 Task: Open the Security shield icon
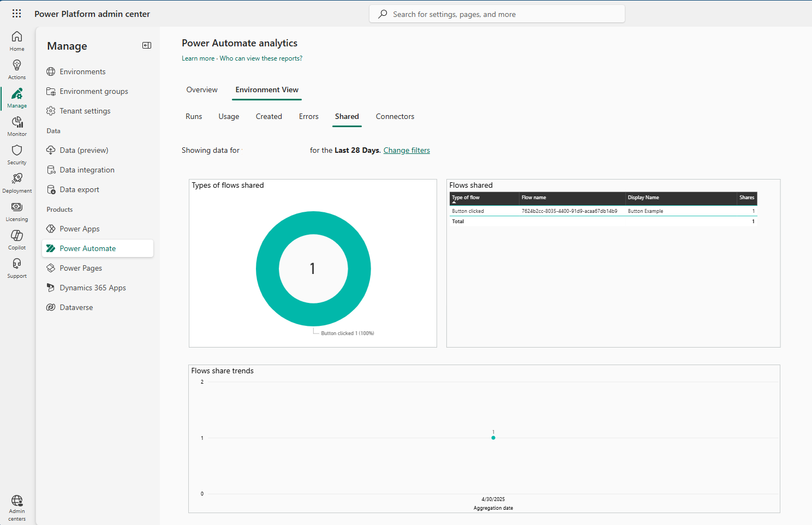(16, 152)
